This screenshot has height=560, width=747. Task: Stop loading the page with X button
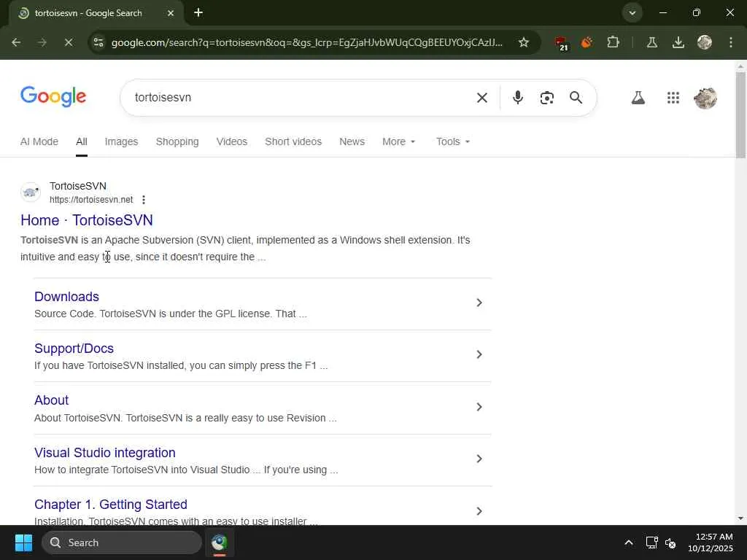(69, 42)
